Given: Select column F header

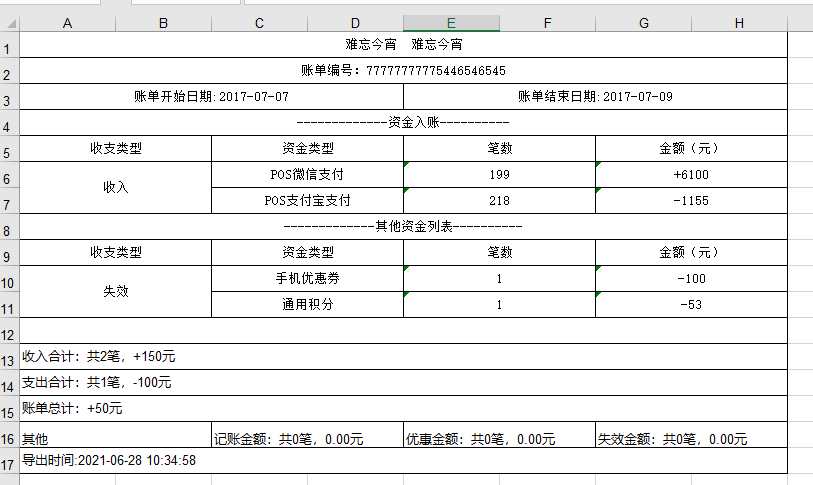Looking at the screenshot, I should click(x=548, y=23).
